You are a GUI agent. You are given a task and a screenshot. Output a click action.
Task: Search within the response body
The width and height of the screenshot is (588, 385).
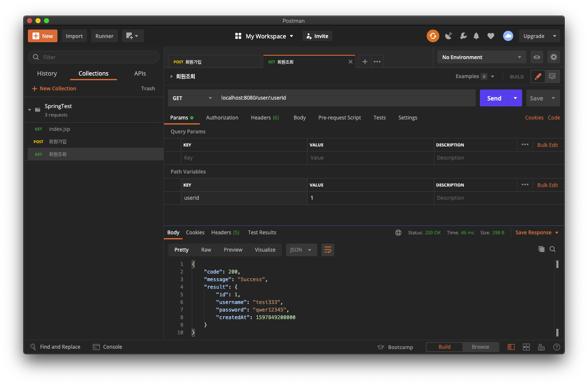tap(553, 249)
